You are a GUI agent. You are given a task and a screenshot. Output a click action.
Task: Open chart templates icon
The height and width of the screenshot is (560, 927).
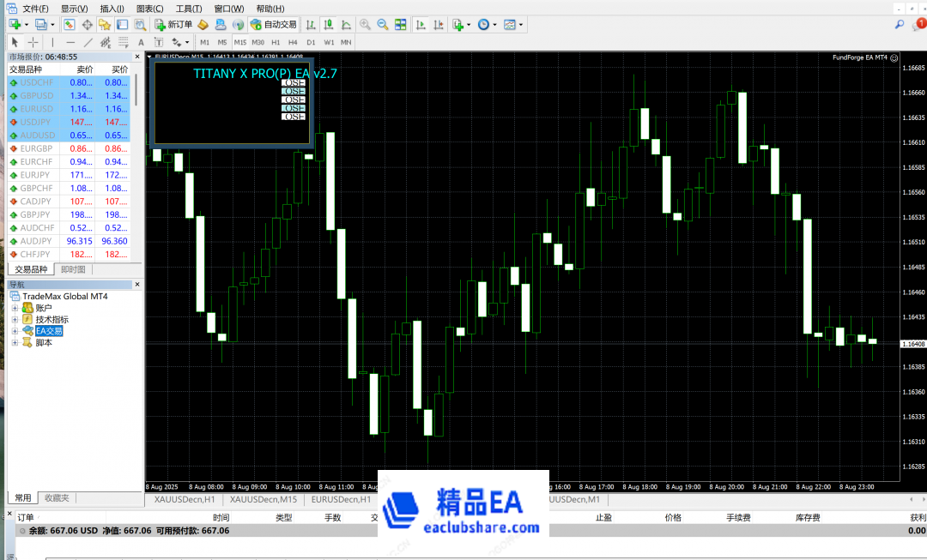point(510,24)
